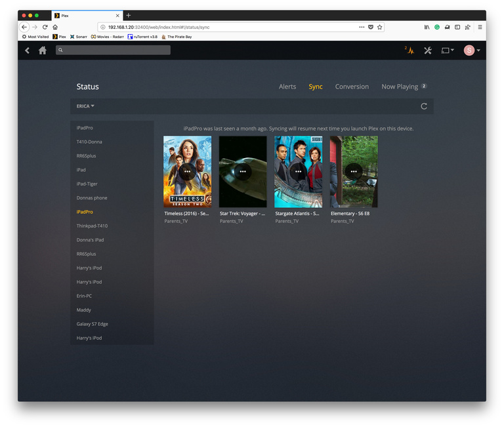Click browser back button
The image size is (504, 427).
24,27
